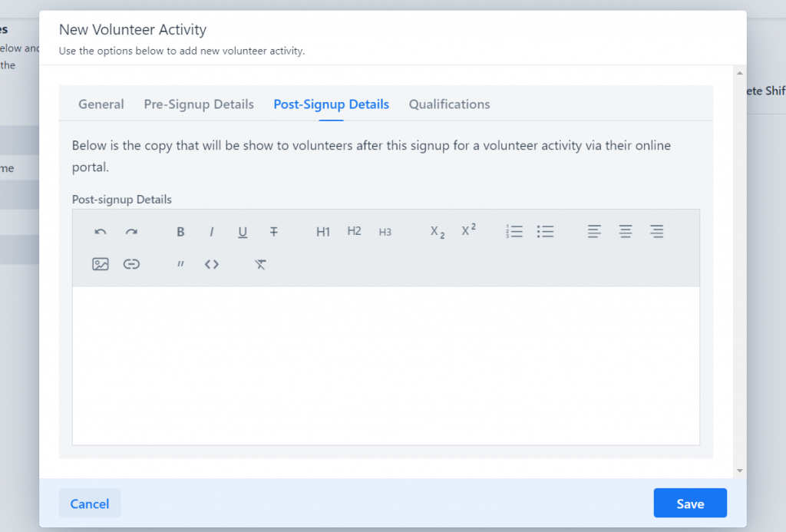The image size is (786, 532).
Task: Click inside the Post-signup Details text area
Action: pos(386,365)
